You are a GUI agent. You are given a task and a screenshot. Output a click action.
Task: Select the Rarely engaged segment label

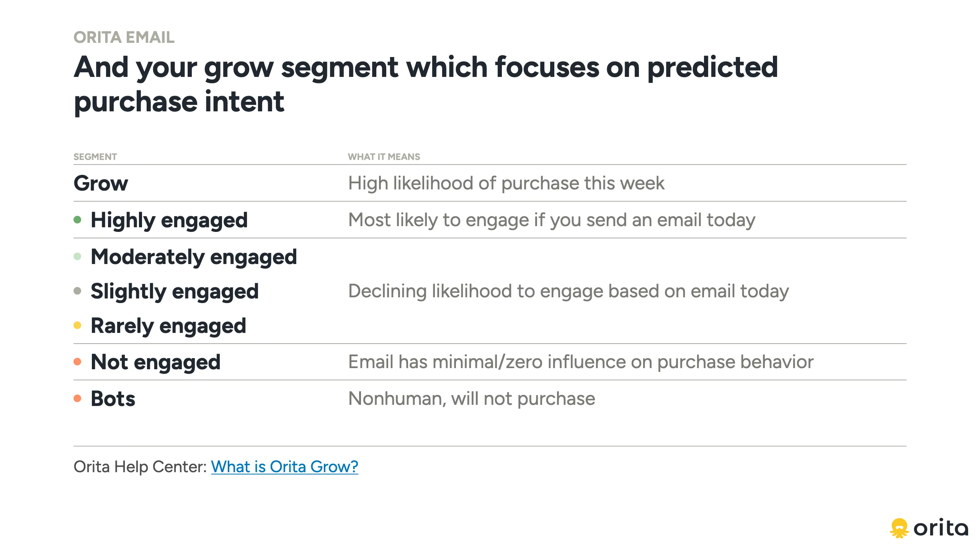pos(168,326)
